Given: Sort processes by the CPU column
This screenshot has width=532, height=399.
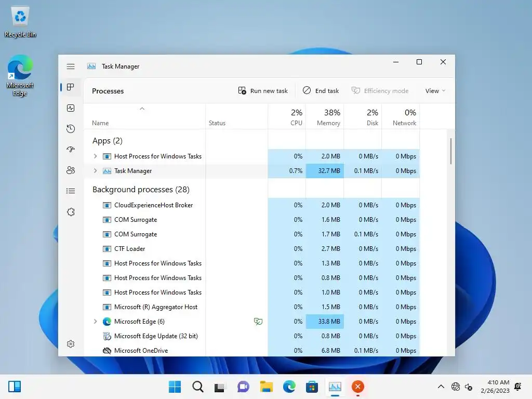Looking at the screenshot, I should click(x=287, y=117).
